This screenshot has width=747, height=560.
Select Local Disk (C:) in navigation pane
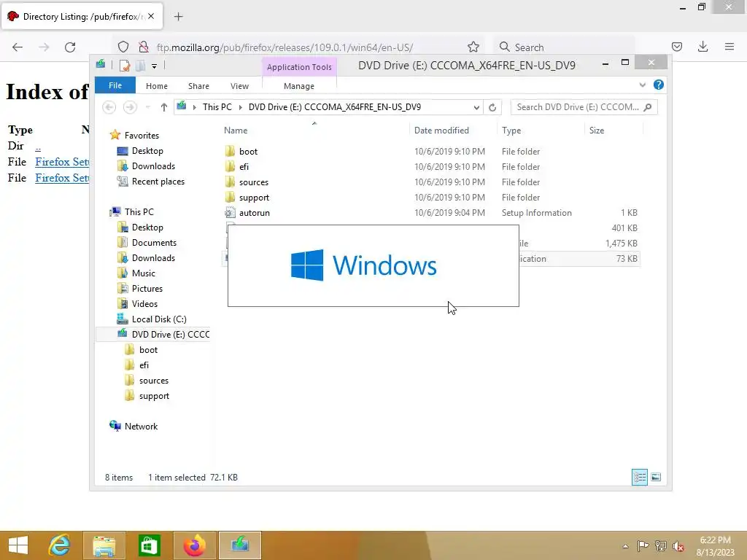pyautogui.click(x=158, y=319)
